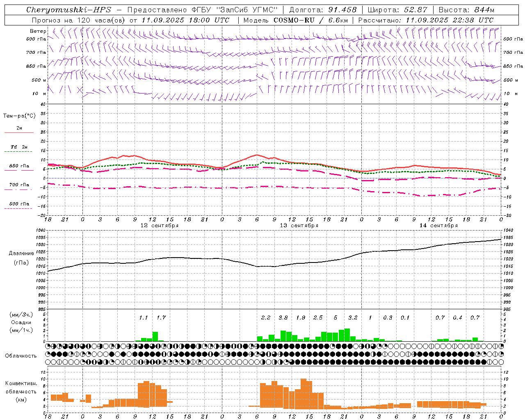525x420 pixels.
Task: Click the Тем-ра(°C) temperature panel label
Action: [19, 116]
